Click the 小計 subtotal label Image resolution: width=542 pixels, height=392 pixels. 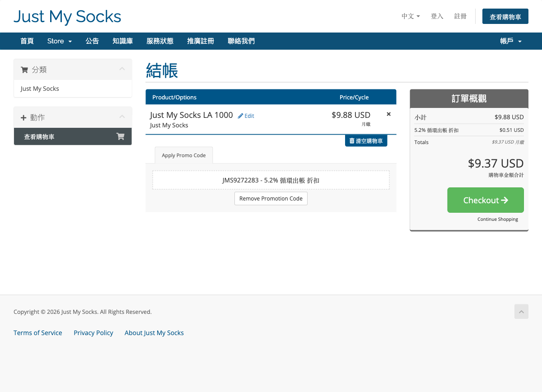[421, 117]
